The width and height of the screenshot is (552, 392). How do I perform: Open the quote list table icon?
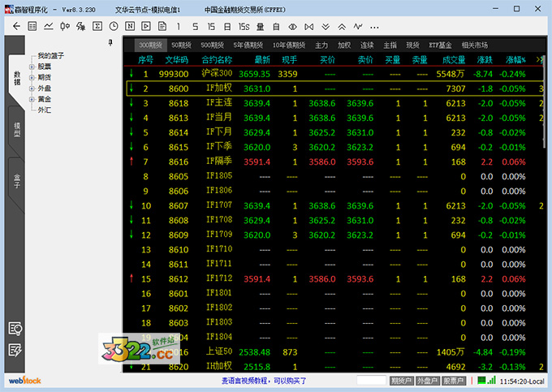(x=32, y=27)
